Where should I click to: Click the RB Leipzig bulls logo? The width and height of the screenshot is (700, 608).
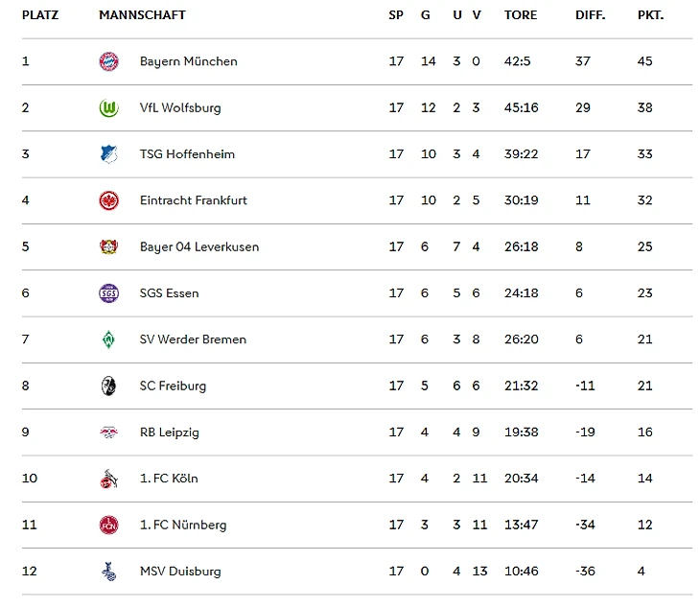pyautogui.click(x=108, y=433)
